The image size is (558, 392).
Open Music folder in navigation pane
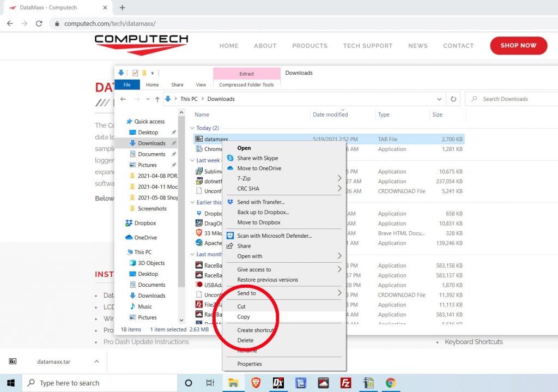[x=145, y=306]
